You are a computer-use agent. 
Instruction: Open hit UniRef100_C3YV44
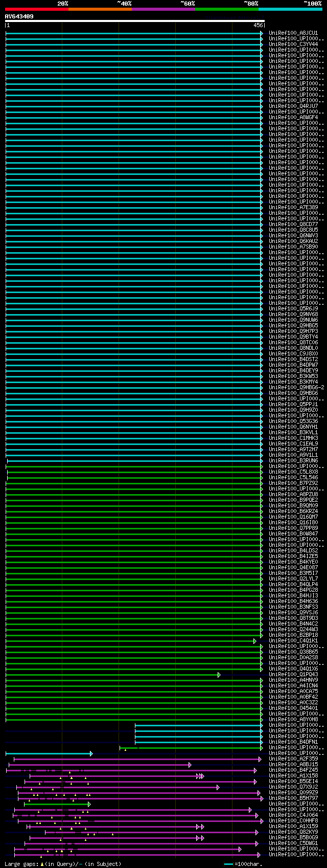pyautogui.click(x=293, y=44)
